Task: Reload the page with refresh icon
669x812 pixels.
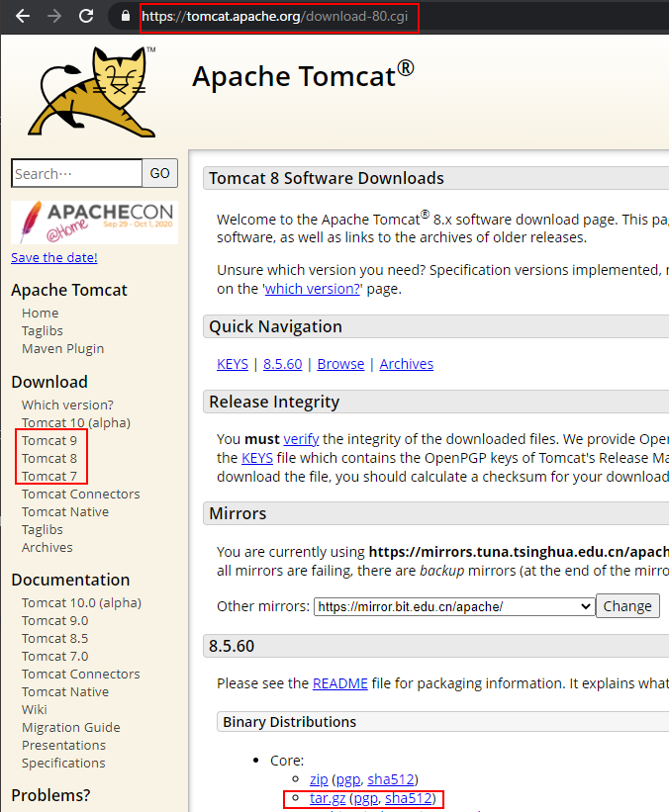Action: (x=86, y=17)
